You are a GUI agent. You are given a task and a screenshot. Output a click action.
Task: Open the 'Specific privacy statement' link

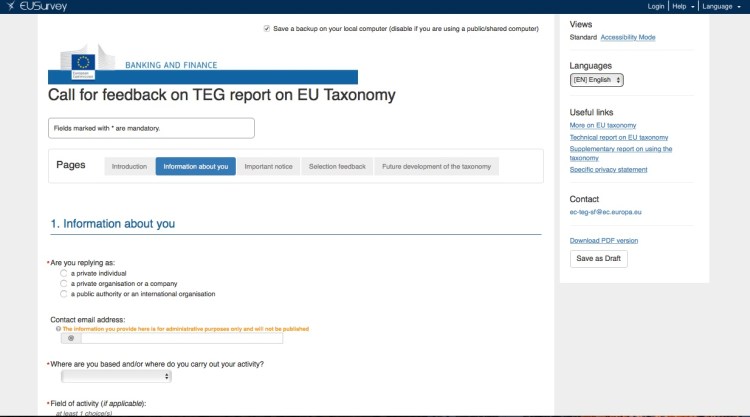click(608, 170)
